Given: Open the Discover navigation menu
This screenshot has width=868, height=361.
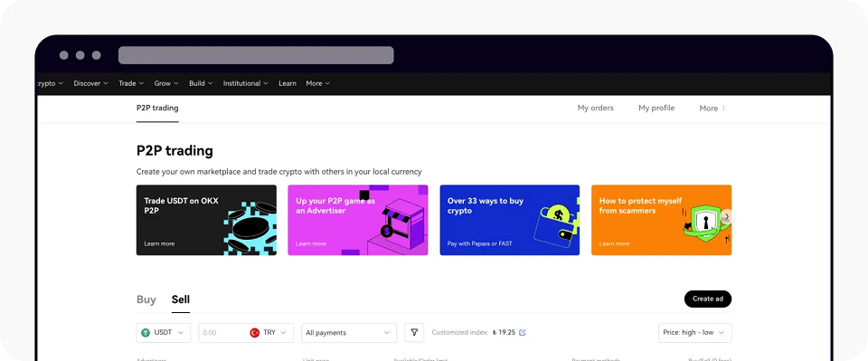Looking at the screenshot, I should coord(90,83).
